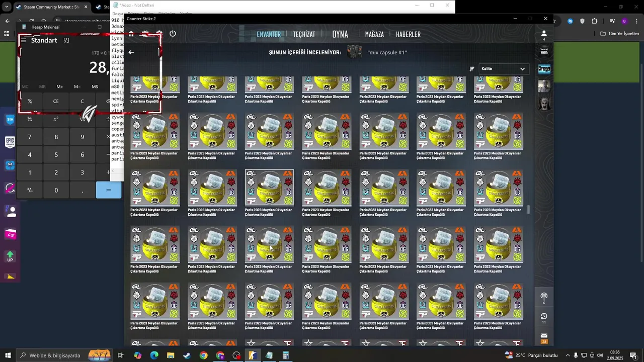Toggle Calculator keep-on-top mode
This screenshot has width=644, height=362.
(x=66, y=40)
